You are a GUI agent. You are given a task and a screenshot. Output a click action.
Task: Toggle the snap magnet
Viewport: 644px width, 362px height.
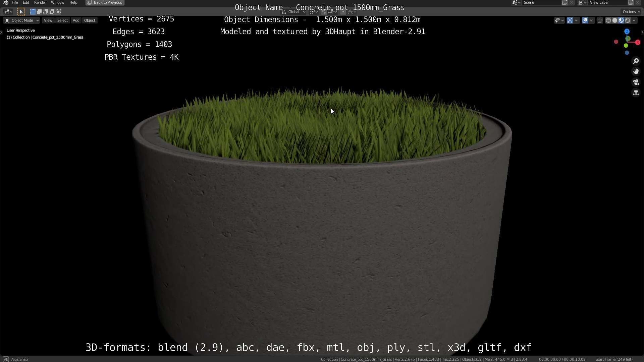pyautogui.click(x=324, y=12)
